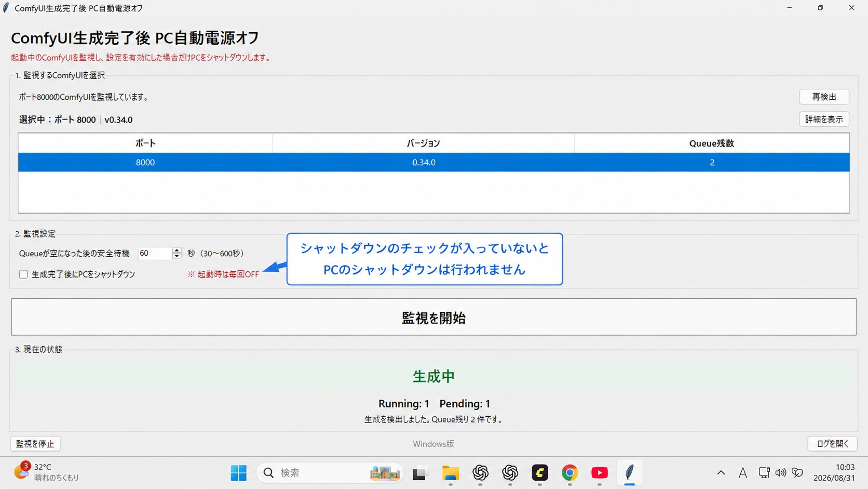Viewport: 868px width, 489px height.
Task: Click the Queue remaining value 2 cell
Action: click(712, 162)
